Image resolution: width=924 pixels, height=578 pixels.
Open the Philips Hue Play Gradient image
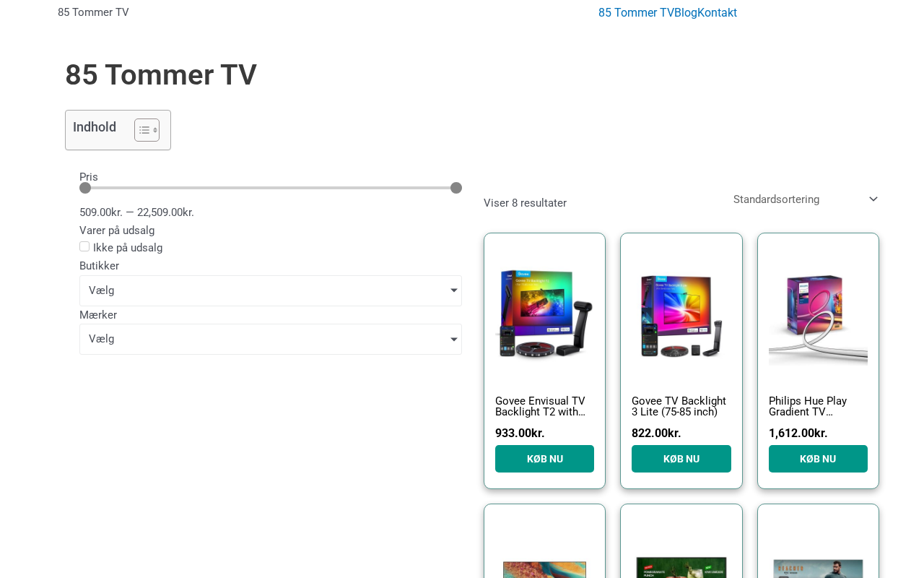(818, 314)
